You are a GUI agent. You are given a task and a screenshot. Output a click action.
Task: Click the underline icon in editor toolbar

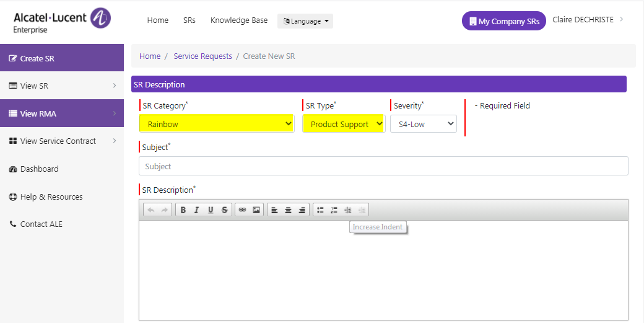pyautogui.click(x=211, y=210)
